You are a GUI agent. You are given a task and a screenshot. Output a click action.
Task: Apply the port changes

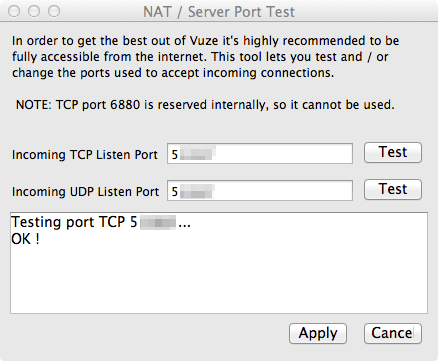tap(318, 333)
